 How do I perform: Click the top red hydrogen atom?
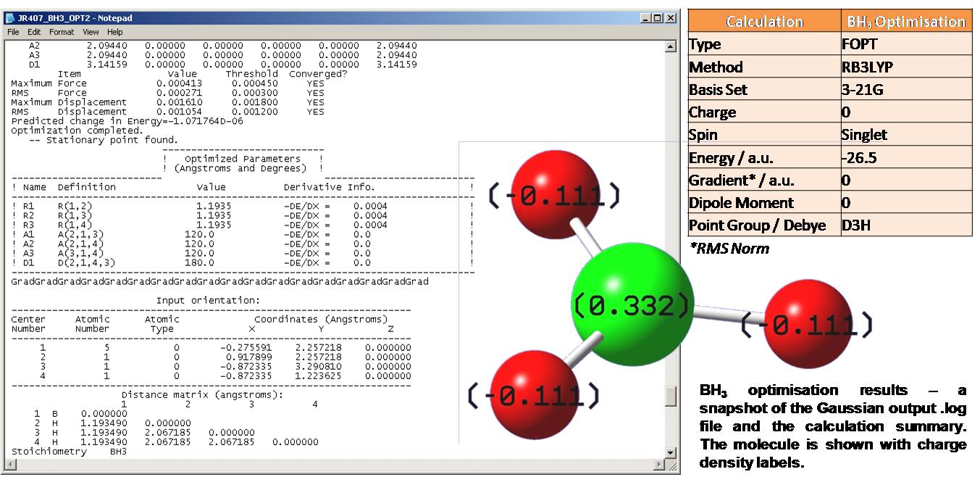[x=556, y=193]
